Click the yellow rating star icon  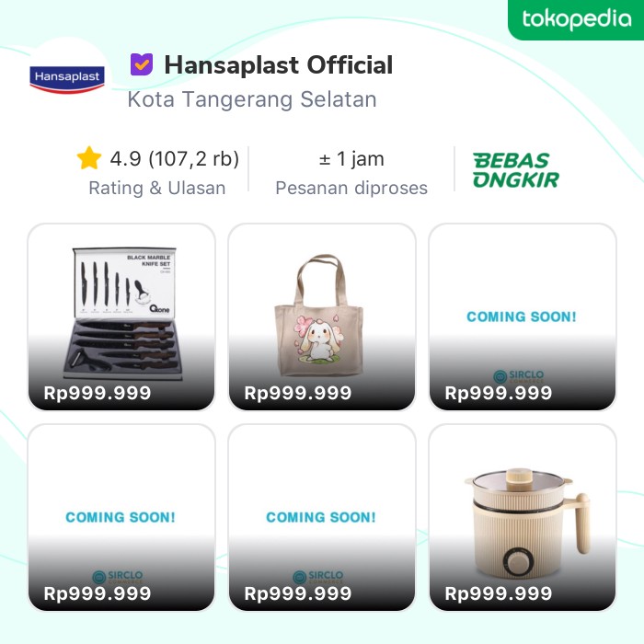(88, 158)
